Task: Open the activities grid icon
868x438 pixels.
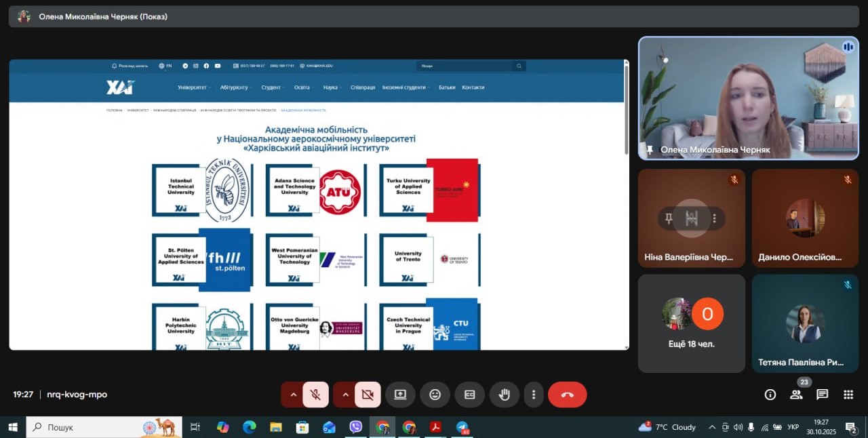Action: 848,395
